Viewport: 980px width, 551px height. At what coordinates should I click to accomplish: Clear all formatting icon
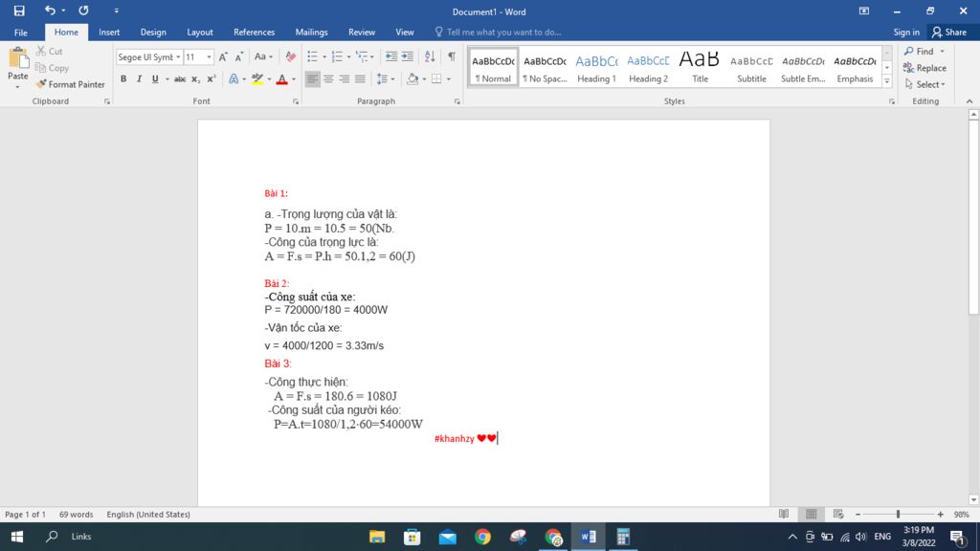(291, 56)
